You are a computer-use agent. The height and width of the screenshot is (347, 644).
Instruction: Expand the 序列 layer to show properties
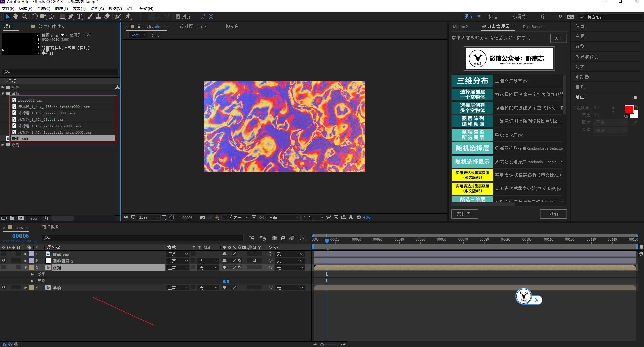tap(26, 268)
